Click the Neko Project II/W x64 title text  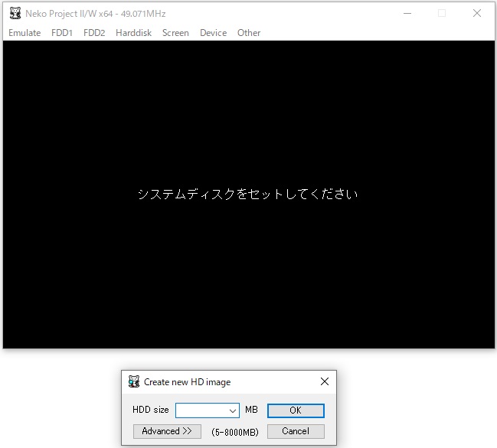[x=96, y=14]
